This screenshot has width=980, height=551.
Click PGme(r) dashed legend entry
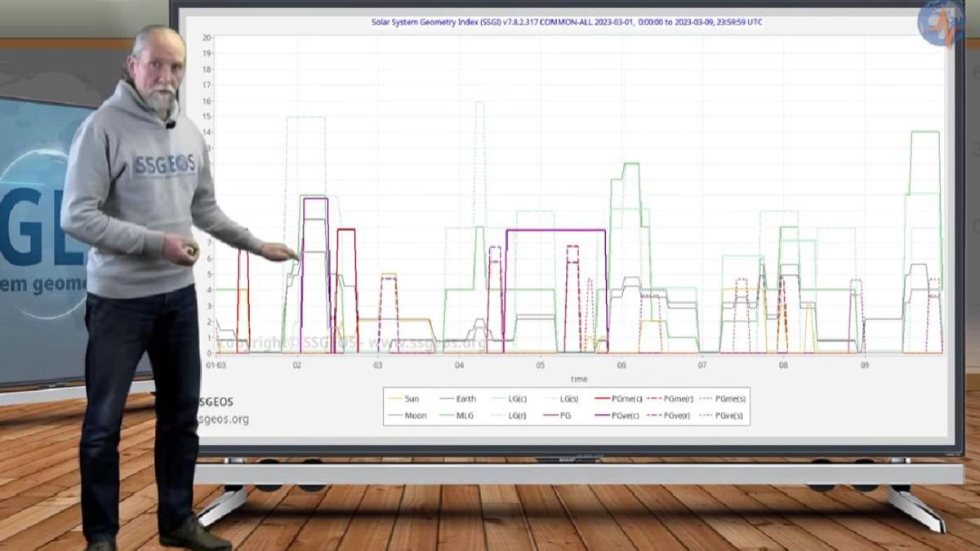pyautogui.click(x=673, y=398)
